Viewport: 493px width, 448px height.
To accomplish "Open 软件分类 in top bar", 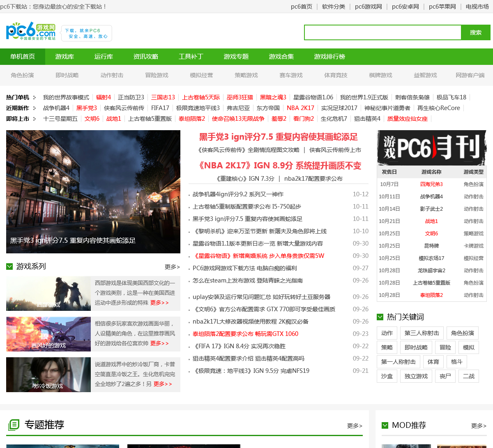I will pos(334,7).
